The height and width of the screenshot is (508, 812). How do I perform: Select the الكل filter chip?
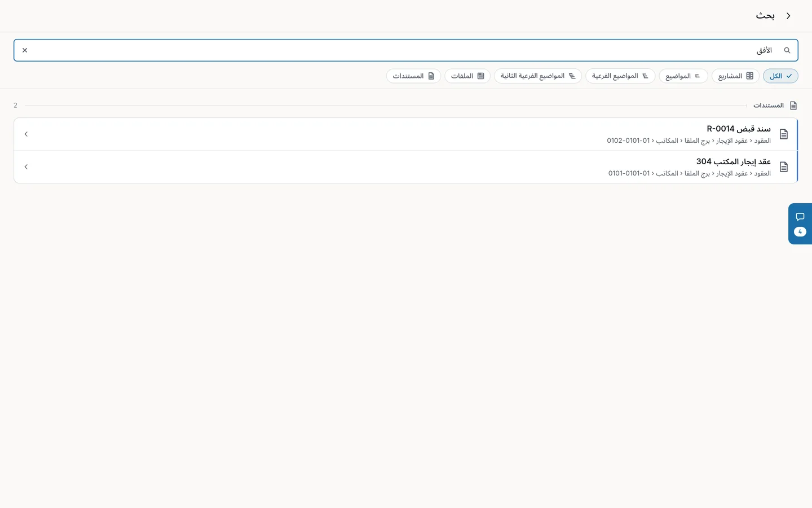780,76
